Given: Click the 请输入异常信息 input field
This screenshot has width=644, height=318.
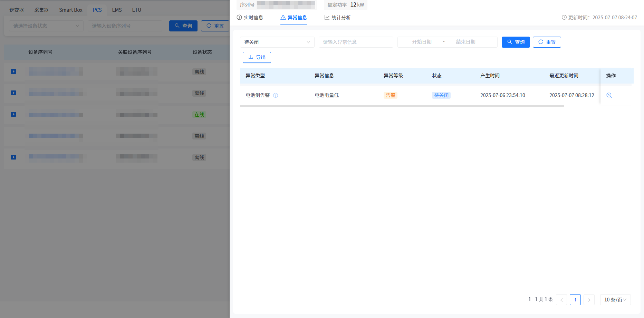Looking at the screenshot, I should 356,42.
